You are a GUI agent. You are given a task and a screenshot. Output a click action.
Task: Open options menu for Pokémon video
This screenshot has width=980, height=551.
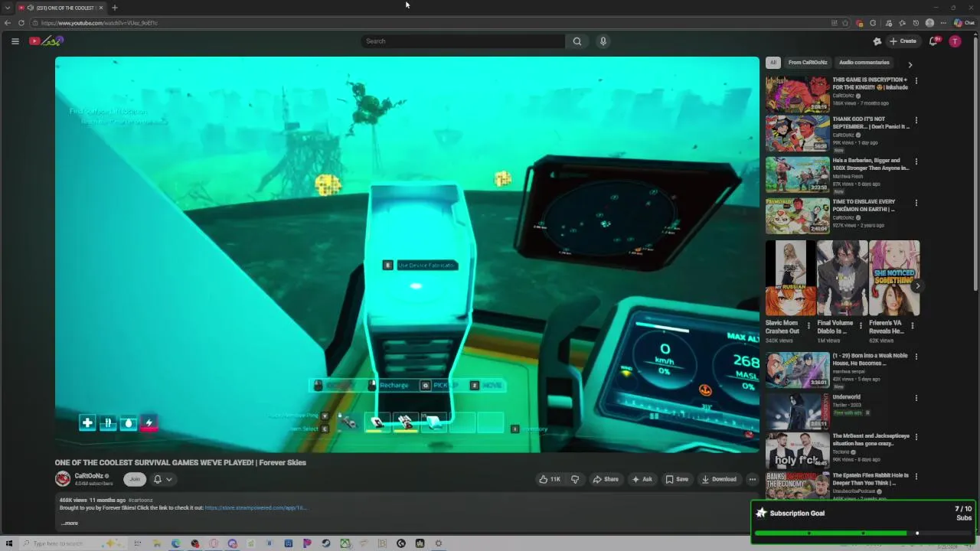click(x=916, y=203)
